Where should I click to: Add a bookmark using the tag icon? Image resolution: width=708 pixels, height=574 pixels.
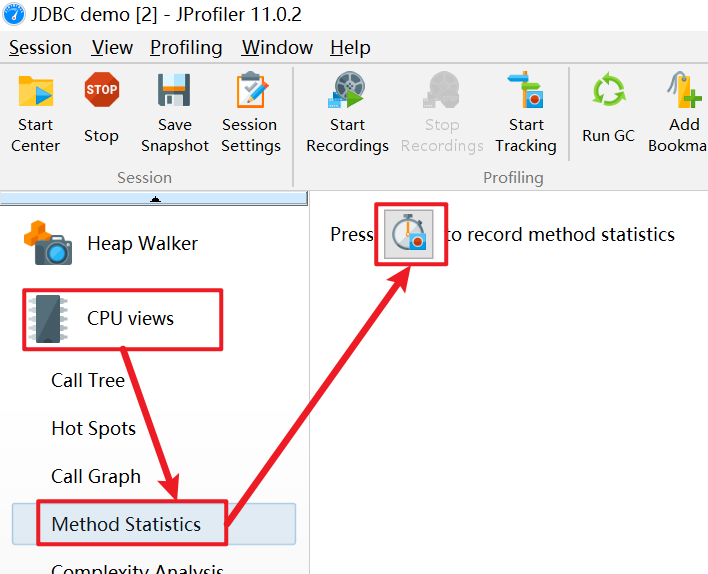pos(685,89)
